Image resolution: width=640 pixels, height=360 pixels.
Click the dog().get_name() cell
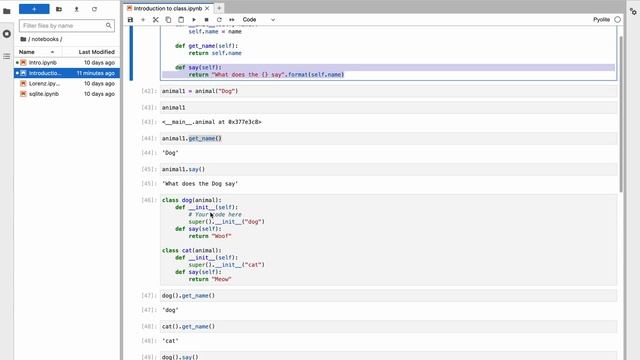click(388, 296)
